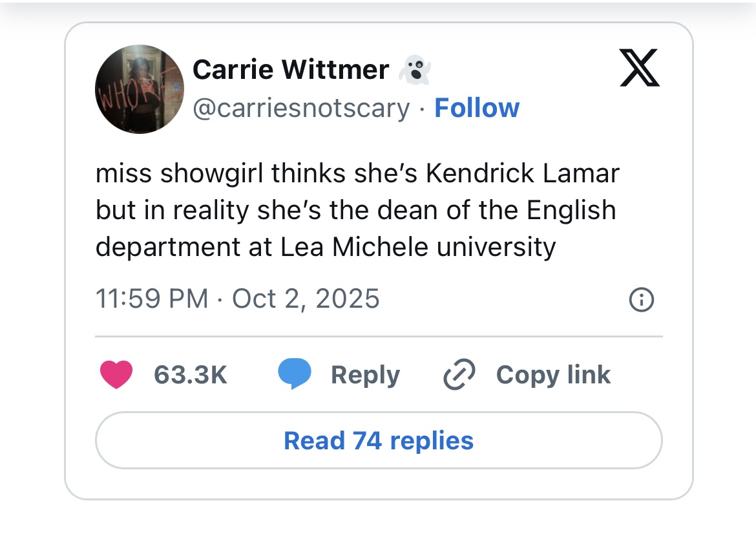Click the pink heart like icon
The width and height of the screenshot is (756, 534).
[x=116, y=375]
